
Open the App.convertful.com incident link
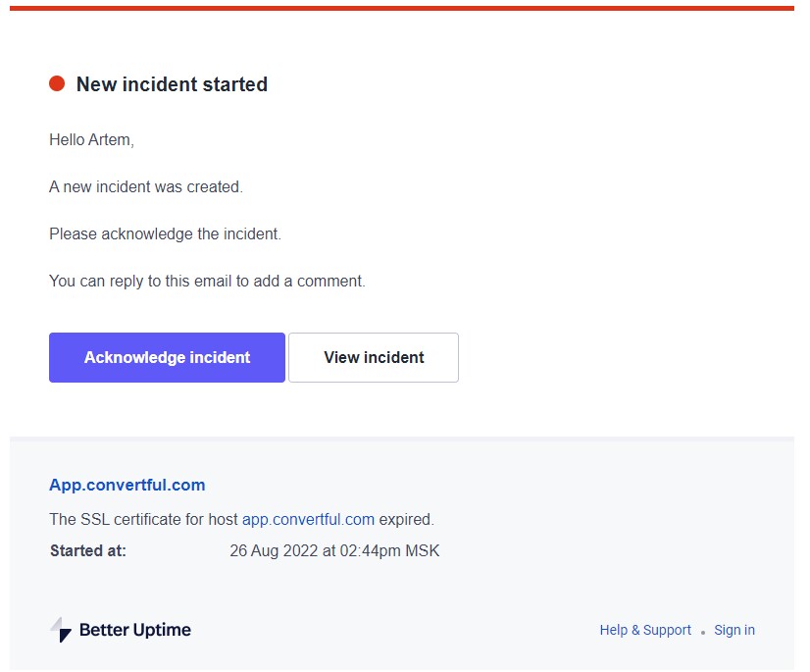click(127, 485)
